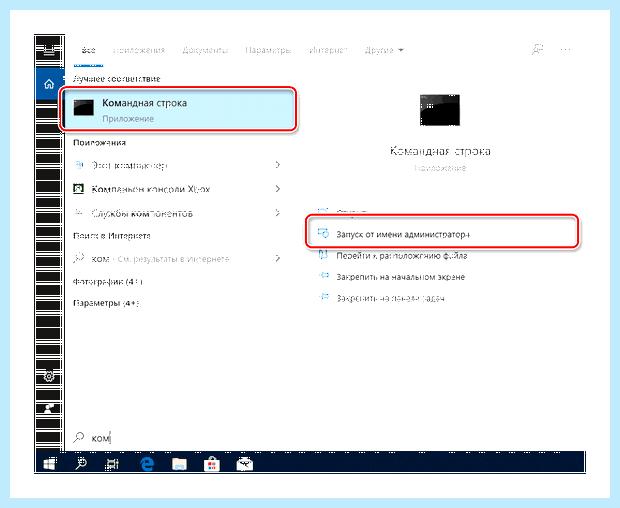Expand the Этот компьютер result chevron
620x508 pixels.
click(x=278, y=164)
